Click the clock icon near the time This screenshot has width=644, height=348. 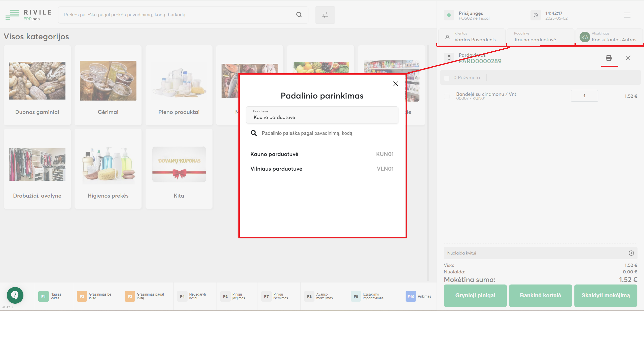click(536, 15)
